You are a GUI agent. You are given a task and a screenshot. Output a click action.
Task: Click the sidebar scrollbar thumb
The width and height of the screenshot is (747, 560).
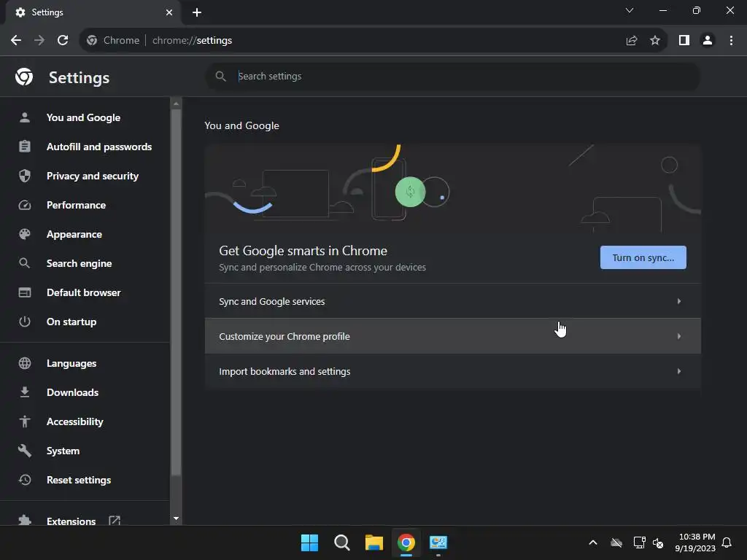(x=176, y=292)
